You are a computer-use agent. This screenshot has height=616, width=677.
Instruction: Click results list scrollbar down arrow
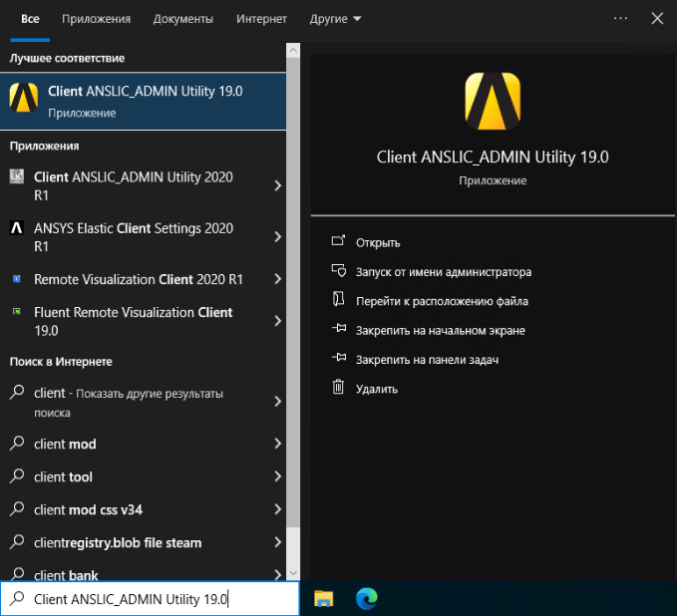tap(293, 573)
